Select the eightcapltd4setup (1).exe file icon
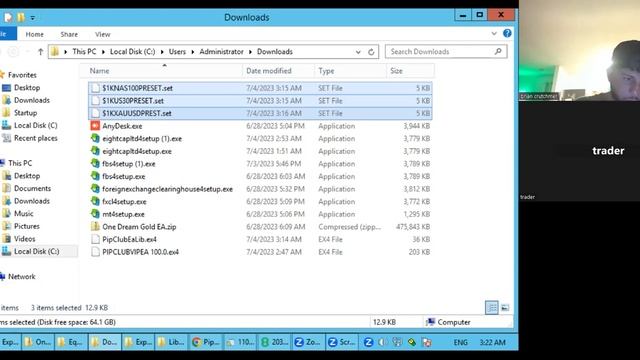This screenshot has height=360, width=640. pyautogui.click(x=95, y=138)
